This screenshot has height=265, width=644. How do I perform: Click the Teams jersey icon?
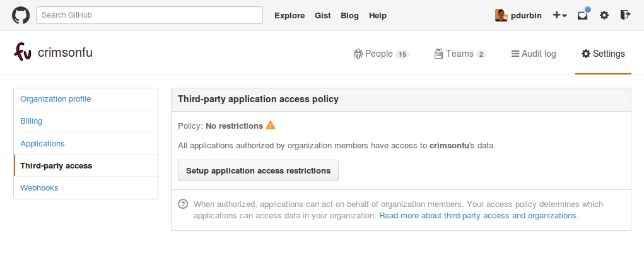pos(438,54)
